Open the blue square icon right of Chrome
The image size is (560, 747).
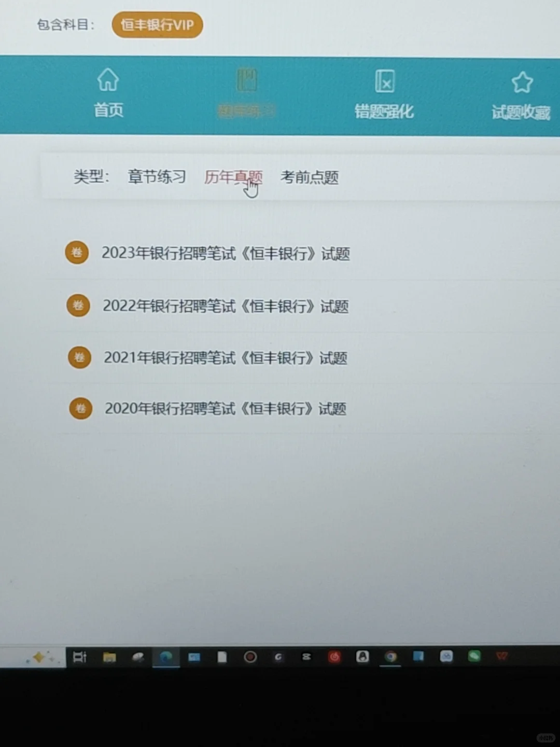tap(418, 657)
